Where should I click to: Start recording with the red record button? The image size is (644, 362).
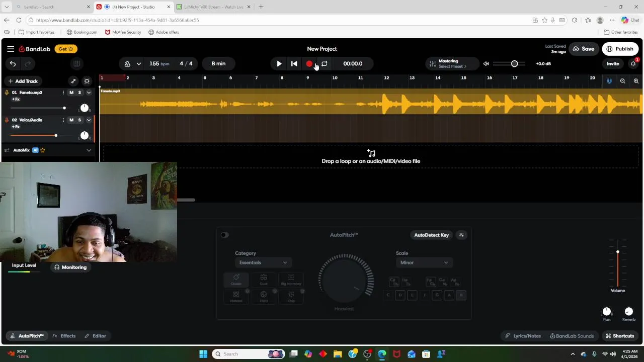pyautogui.click(x=309, y=64)
